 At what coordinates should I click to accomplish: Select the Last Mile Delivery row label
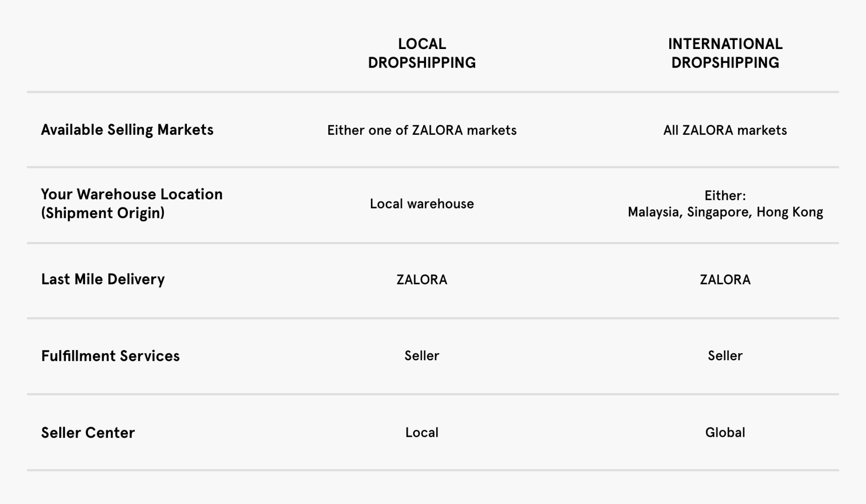tap(103, 279)
